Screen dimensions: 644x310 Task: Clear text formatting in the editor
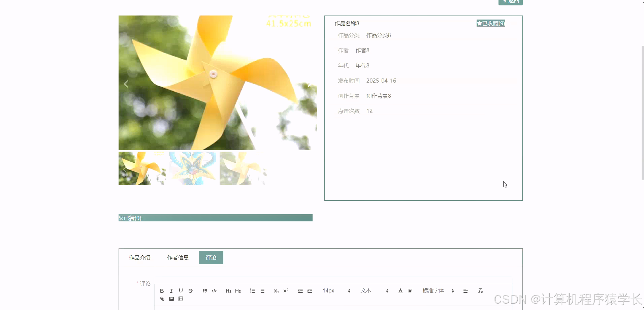(x=480, y=291)
